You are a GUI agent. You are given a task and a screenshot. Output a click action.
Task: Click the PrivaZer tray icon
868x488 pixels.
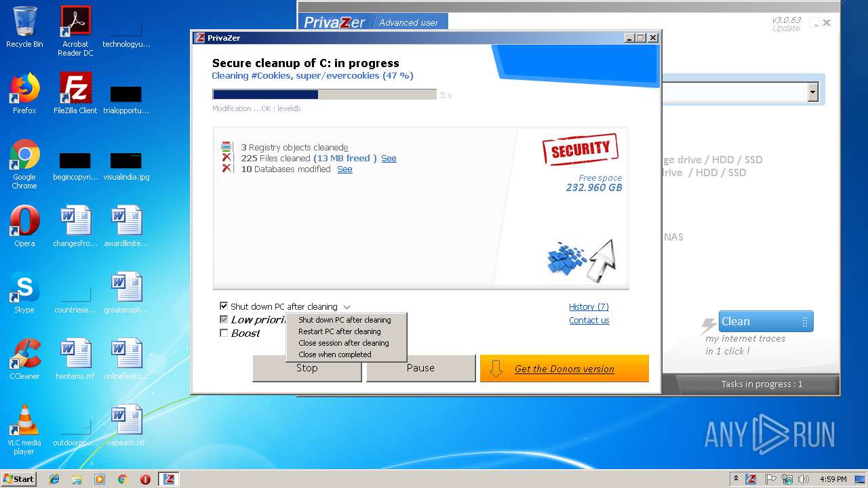[x=751, y=479]
